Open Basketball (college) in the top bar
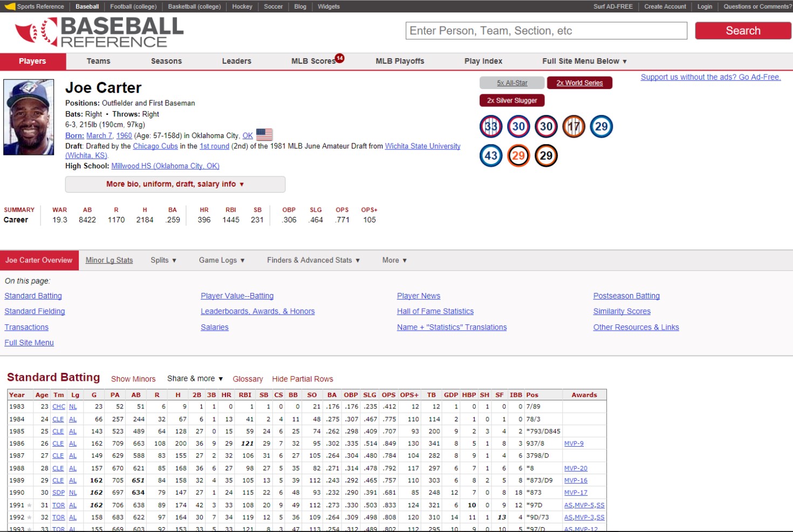The image size is (793, 532). [x=194, y=6]
